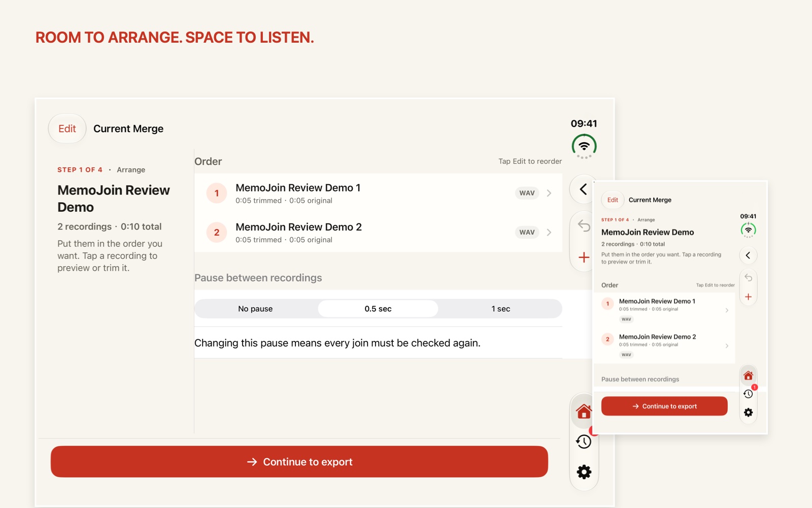Click the Edit button in the large window

(67, 129)
